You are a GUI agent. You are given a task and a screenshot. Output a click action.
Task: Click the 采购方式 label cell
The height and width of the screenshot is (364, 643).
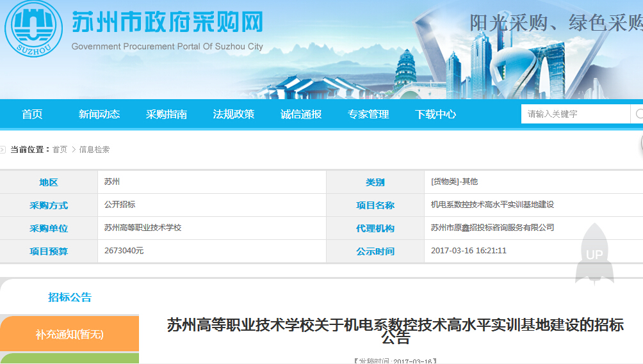point(49,205)
